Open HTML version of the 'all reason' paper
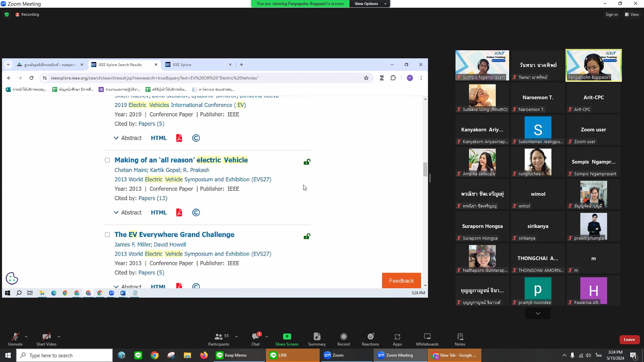Image resolution: width=644 pixels, height=362 pixels. coord(159,213)
